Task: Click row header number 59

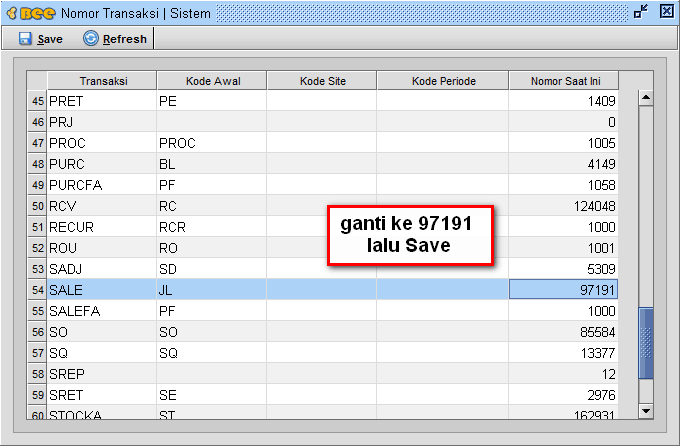Action: click(x=37, y=395)
